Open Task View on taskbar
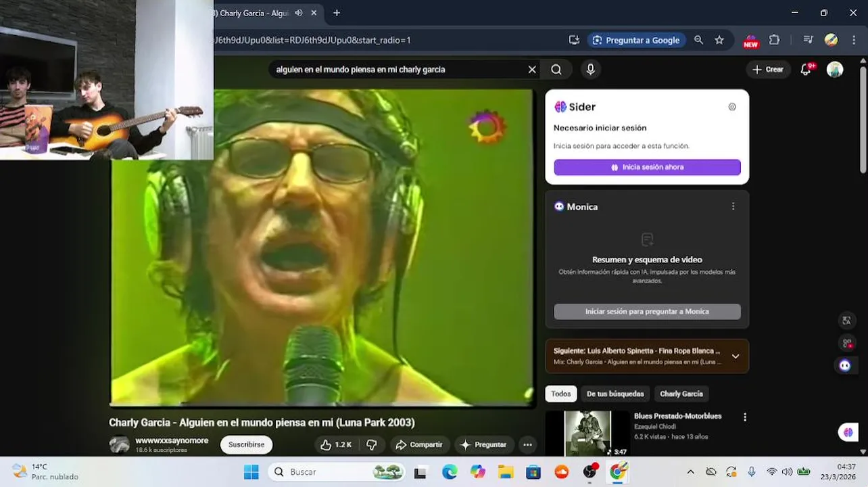868x487 pixels. [x=420, y=472]
